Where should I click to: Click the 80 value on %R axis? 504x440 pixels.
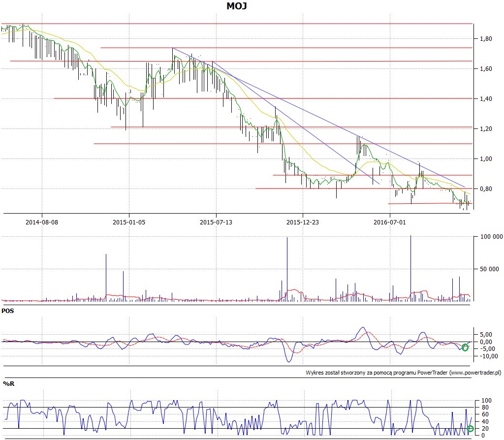[485, 408]
